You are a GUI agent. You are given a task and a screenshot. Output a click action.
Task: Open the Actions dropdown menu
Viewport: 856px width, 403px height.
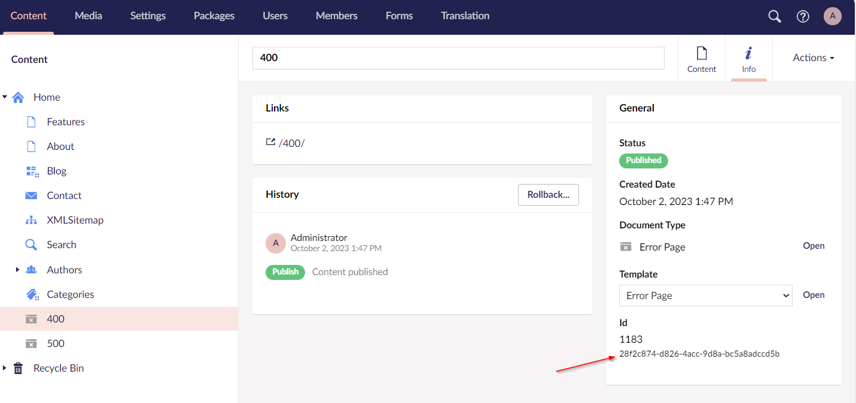[x=812, y=58]
